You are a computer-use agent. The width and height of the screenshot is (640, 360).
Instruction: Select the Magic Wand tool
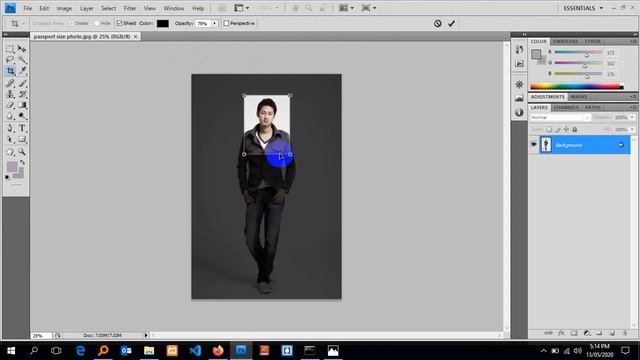pyautogui.click(x=22, y=60)
